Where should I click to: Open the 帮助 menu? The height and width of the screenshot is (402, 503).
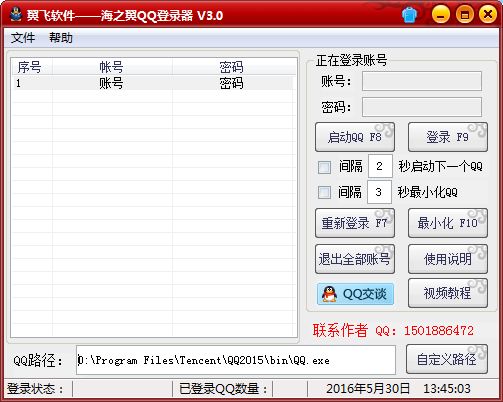pyautogui.click(x=61, y=38)
